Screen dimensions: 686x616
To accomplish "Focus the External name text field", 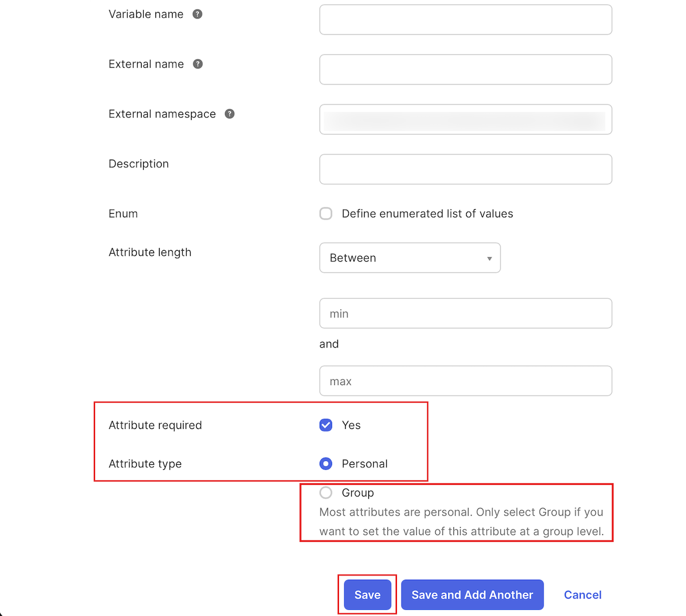I will (466, 70).
